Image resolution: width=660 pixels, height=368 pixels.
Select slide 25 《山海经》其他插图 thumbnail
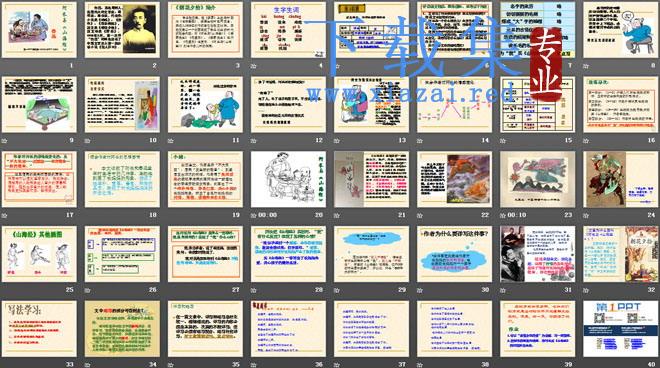[x=39, y=254]
